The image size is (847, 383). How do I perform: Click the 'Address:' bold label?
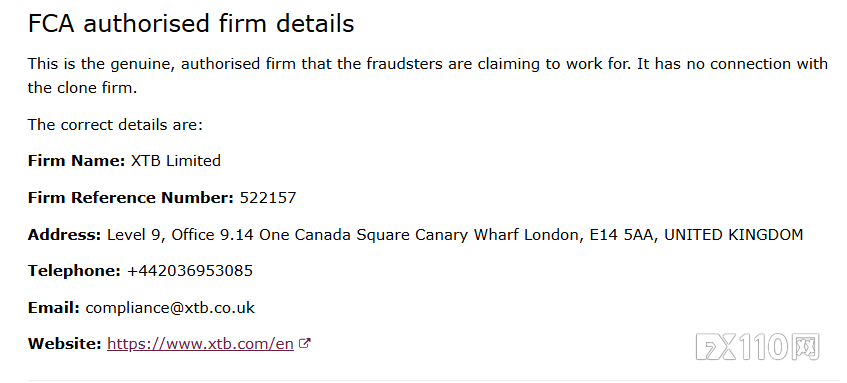[x=65, y=235]
